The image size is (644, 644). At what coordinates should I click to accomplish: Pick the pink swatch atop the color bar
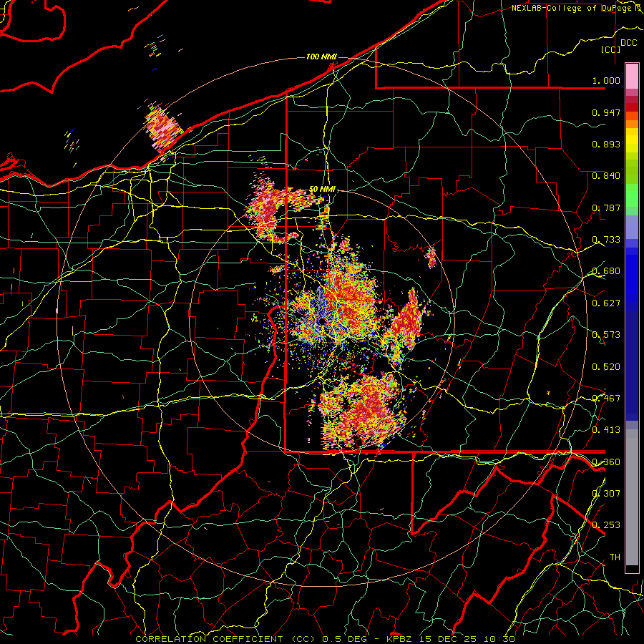[x=632, y=76]
